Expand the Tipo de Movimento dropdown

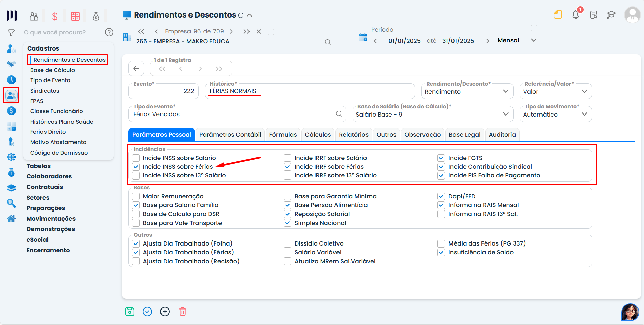(x=555, y=115)
